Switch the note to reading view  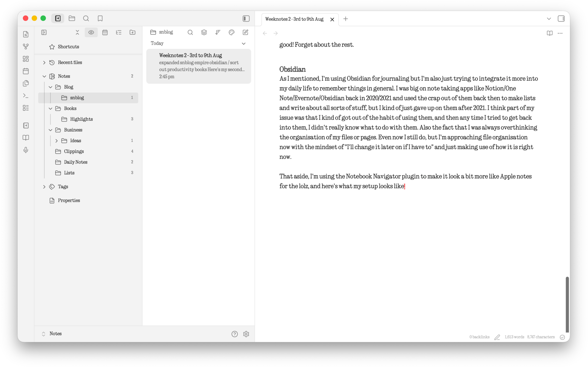click(550, 33)
